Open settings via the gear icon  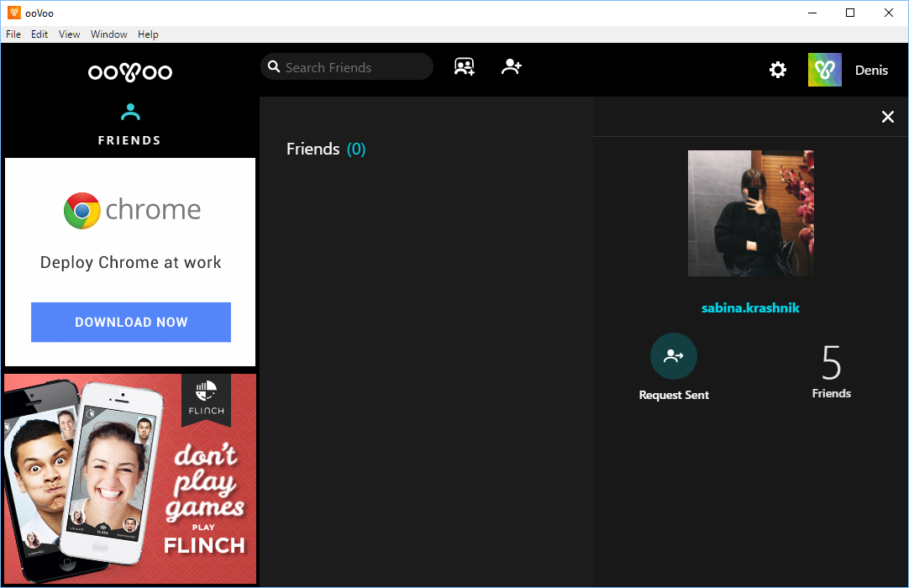[x=777, y=71]
